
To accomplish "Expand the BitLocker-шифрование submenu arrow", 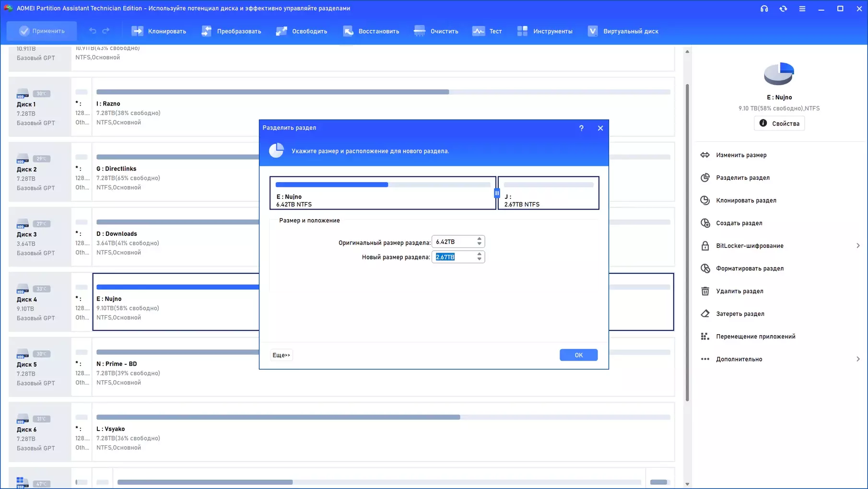I will tap(858, 246).
